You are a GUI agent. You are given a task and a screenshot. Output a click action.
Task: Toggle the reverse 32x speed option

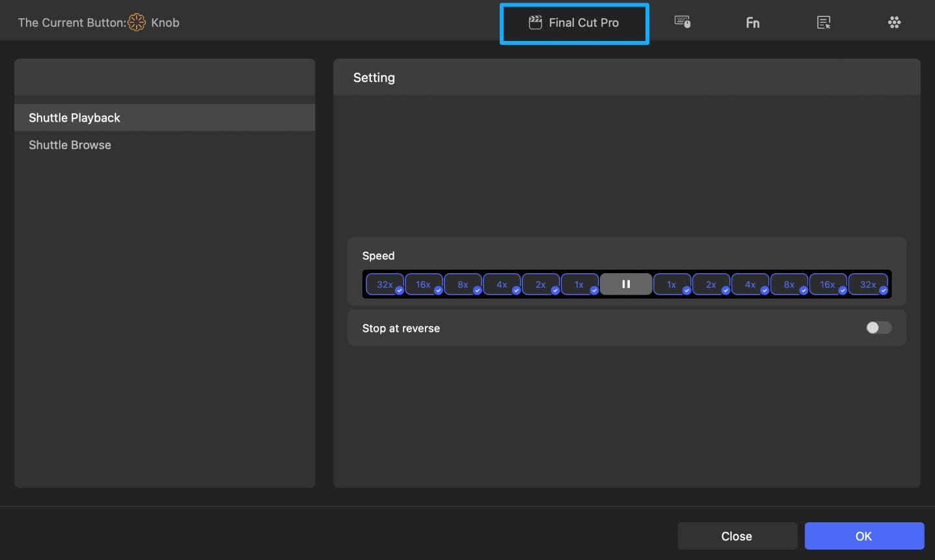pyautogui.click(x=385, y=284)
